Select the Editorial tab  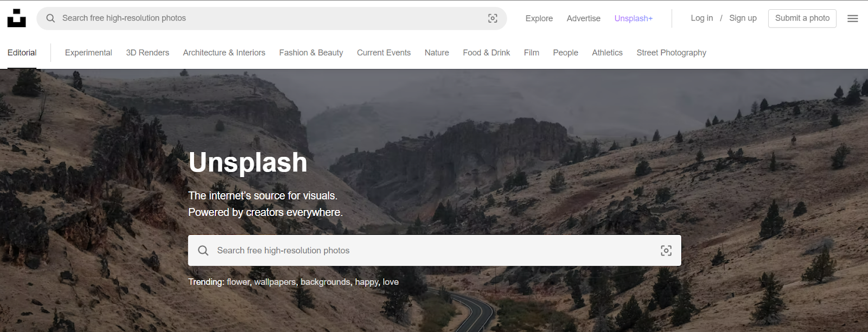[x=22, y=53]
